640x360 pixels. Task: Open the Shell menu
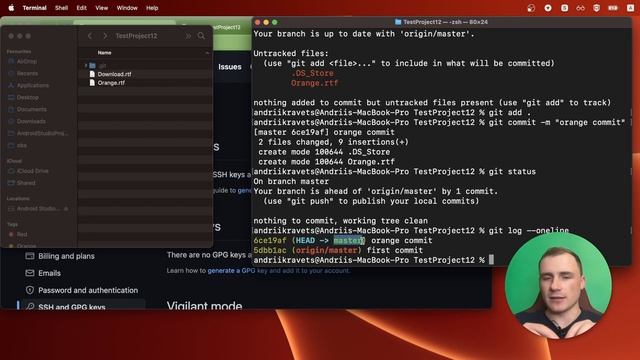[61, 8]
